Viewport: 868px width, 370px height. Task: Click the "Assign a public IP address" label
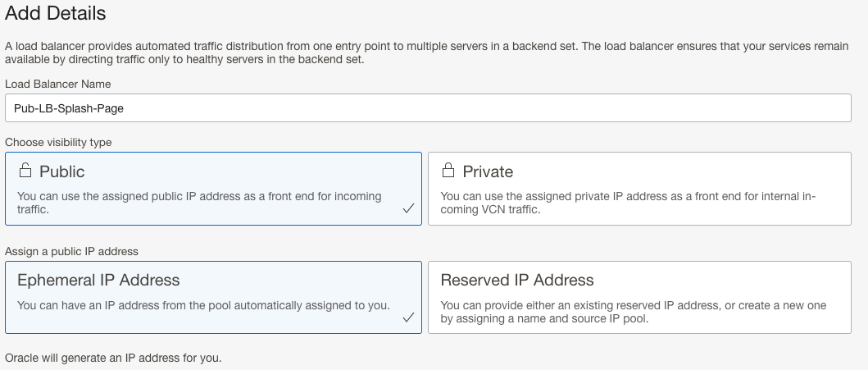(72, 251)
